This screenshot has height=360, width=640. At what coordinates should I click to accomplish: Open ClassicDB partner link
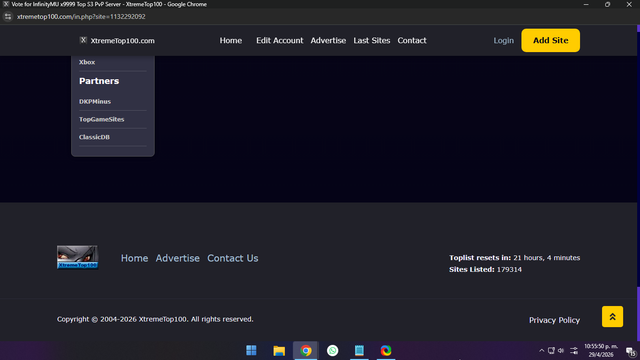(x=94, y=137)
